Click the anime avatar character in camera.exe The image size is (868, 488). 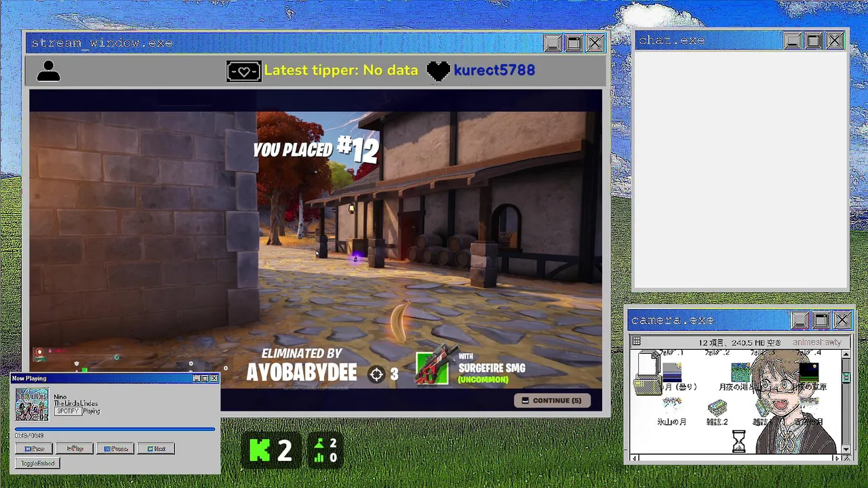coord(795,403)
